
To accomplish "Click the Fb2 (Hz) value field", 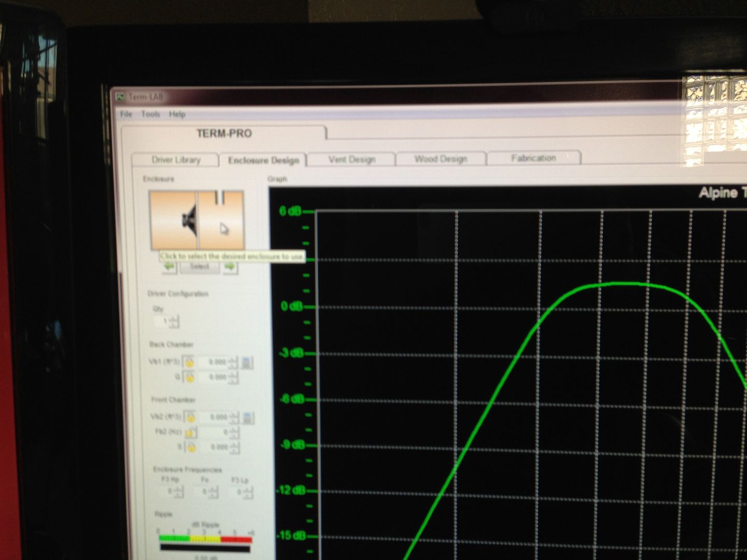I will (x=214, y=432).
